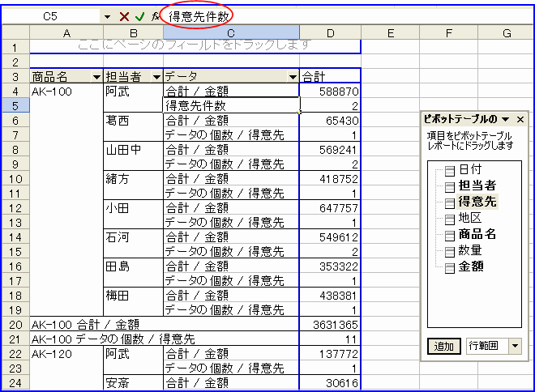The image size is (535, 392).
Task: Click the formula bar text 得意先件数
Action: 199,16
